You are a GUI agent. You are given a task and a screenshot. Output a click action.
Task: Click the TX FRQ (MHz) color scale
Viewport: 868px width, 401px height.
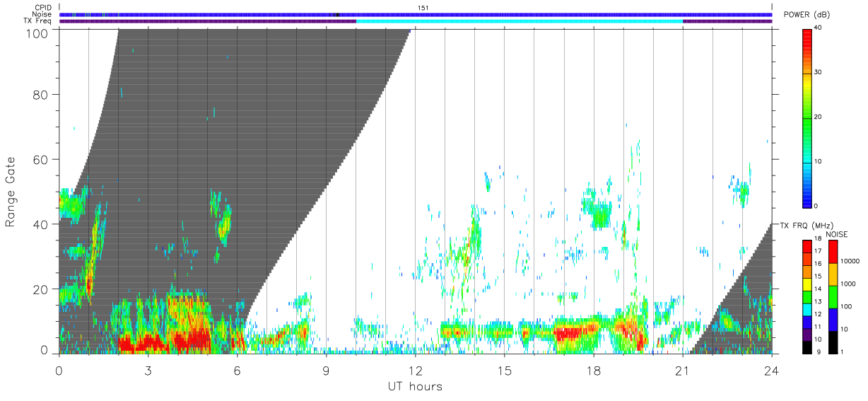click(807, 296)
